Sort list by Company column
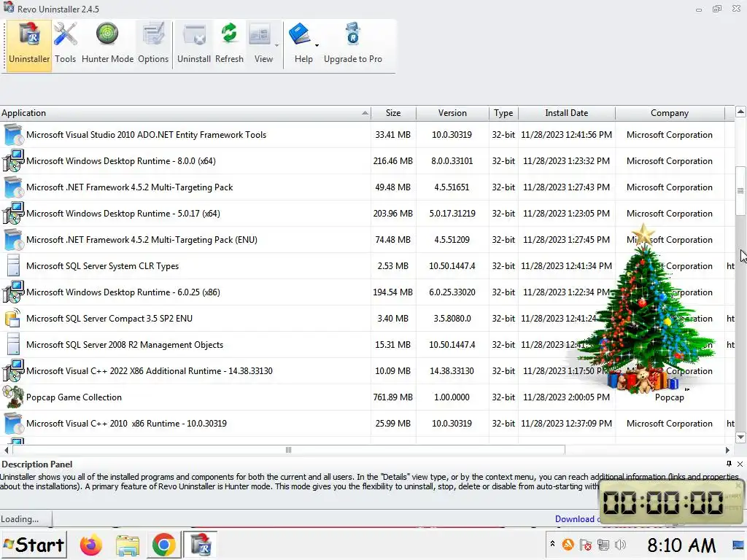This screenshot has height=560, width=747. tap(670, 113)
